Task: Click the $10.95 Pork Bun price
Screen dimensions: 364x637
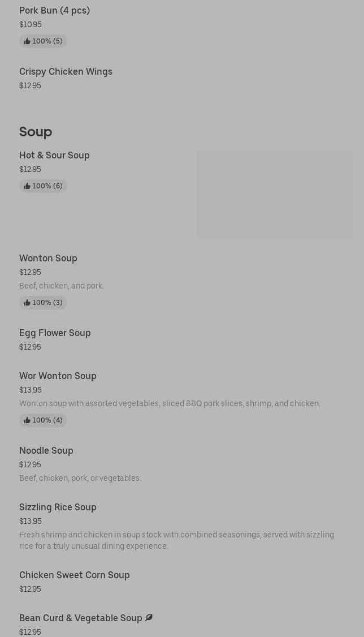Action: pyautogui.click(x=30, y=24)
